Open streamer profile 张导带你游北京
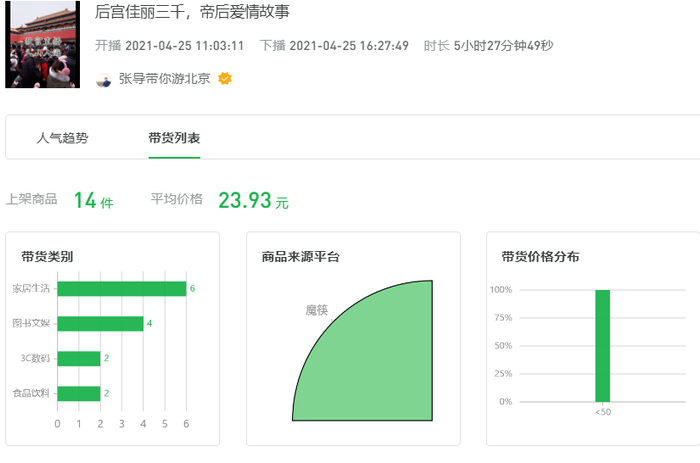The width and height of the screenshot is (700, 463). pyautogui.click(x=164, y=79)
